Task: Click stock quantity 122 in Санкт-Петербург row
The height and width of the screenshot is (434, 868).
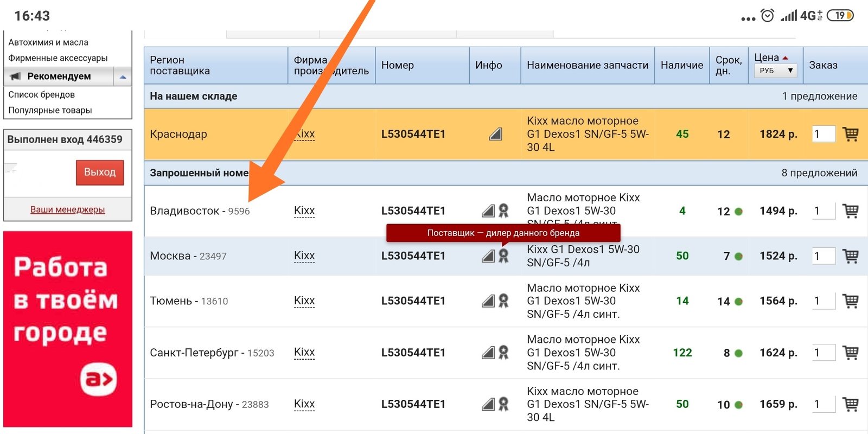Action: [x=682, y=353]
